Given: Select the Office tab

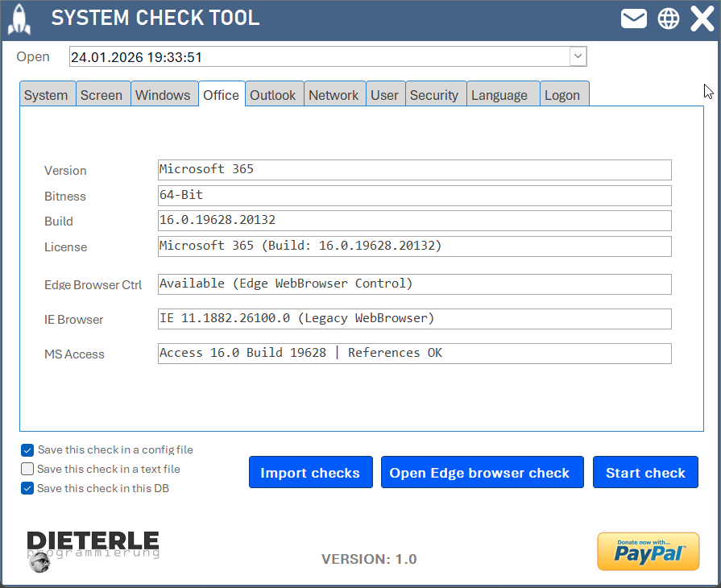Looking at the screenshot, I should pyautogui.click(x=222, y=95).
